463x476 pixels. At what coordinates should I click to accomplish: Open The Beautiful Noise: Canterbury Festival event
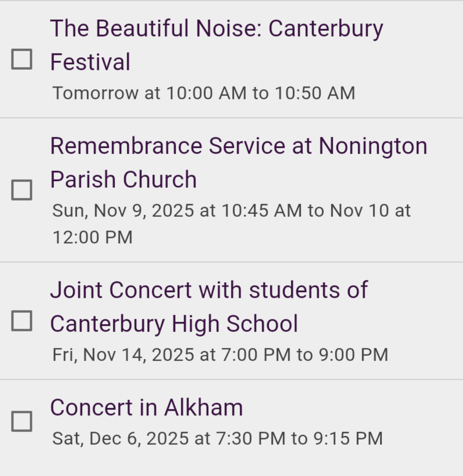pos(216,29)
